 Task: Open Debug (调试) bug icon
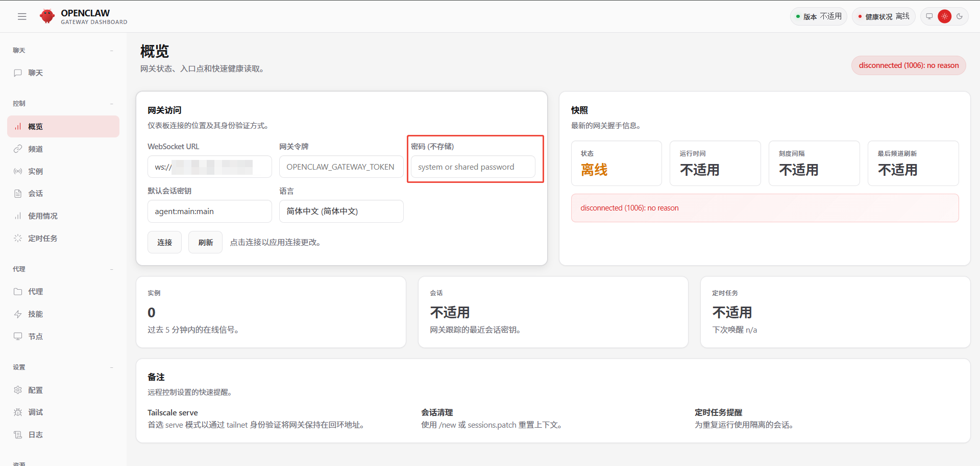[x=18, y=412]
